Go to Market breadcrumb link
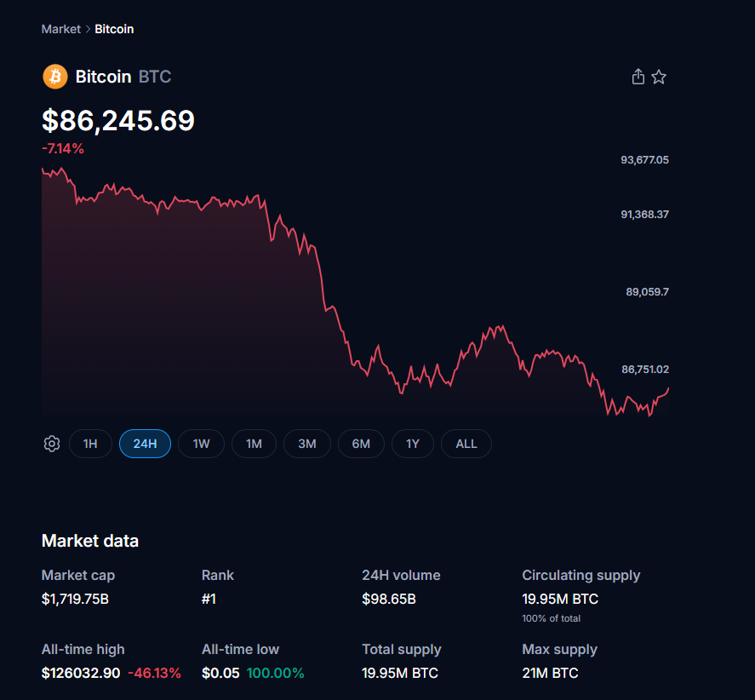755x700 pixels. 60,29
